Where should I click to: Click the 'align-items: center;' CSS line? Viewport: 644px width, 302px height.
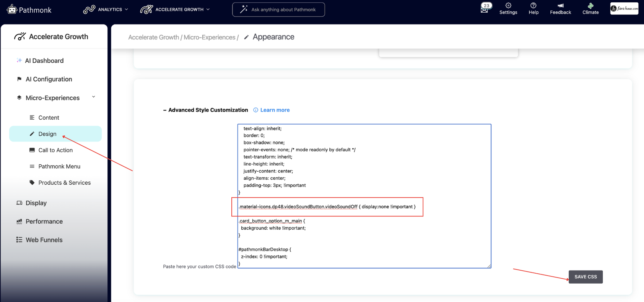coord(264,178)
